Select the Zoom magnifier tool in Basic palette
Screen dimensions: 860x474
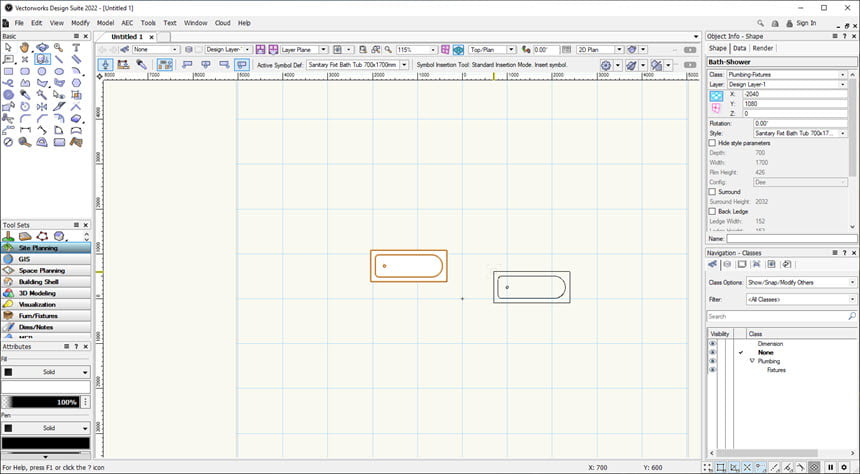coord(59,48)
